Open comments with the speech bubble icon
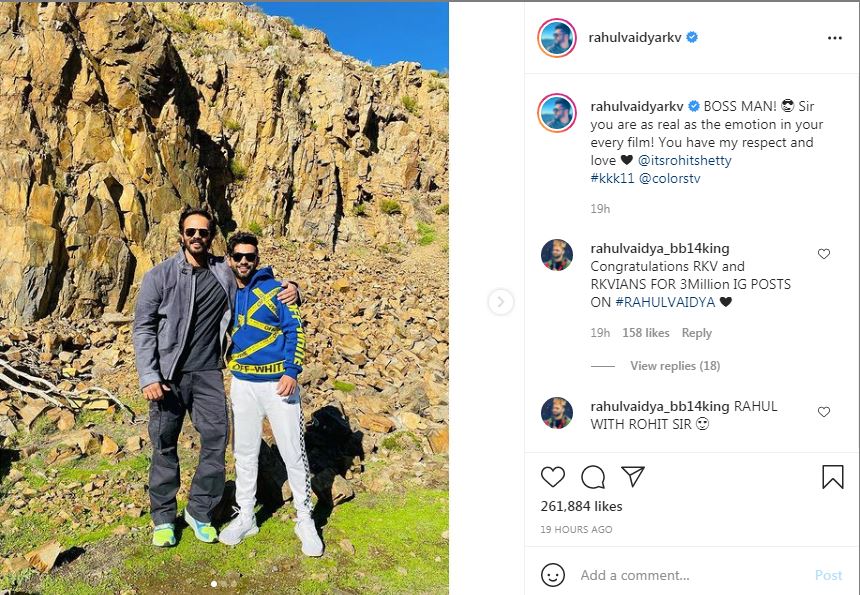 coord(593,477)
